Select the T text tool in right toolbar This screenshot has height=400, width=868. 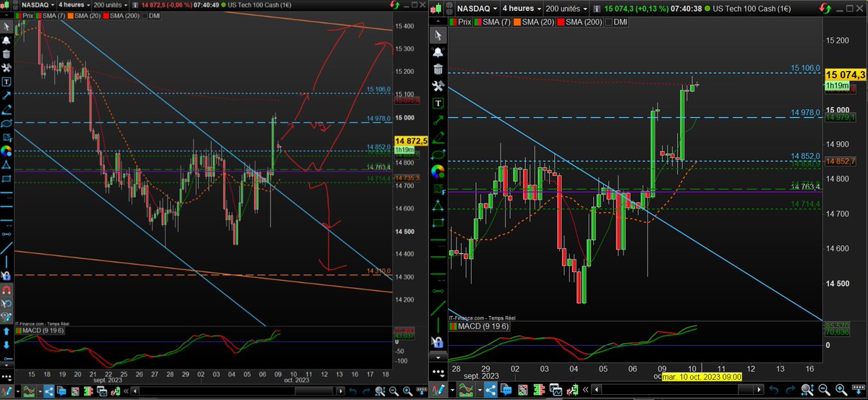(437, 105)
